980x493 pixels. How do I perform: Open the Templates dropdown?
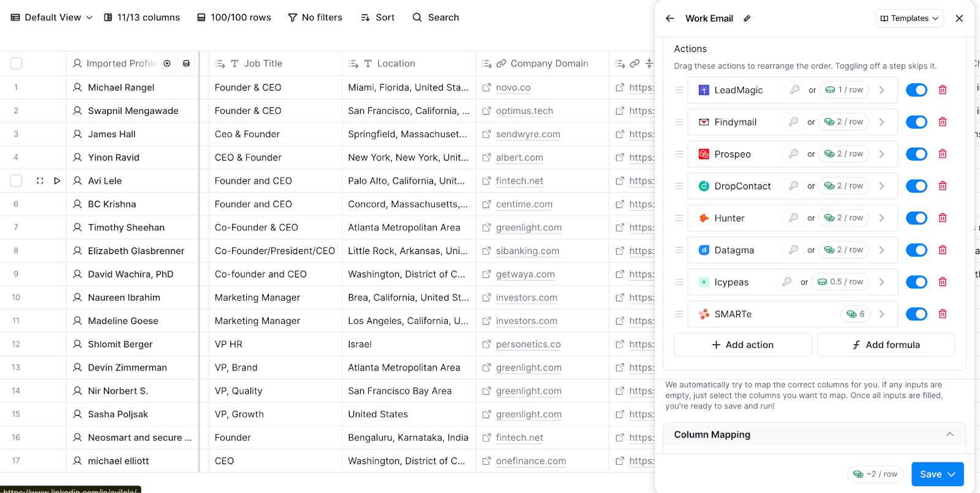pyautogui.click(x=910, y=18)
